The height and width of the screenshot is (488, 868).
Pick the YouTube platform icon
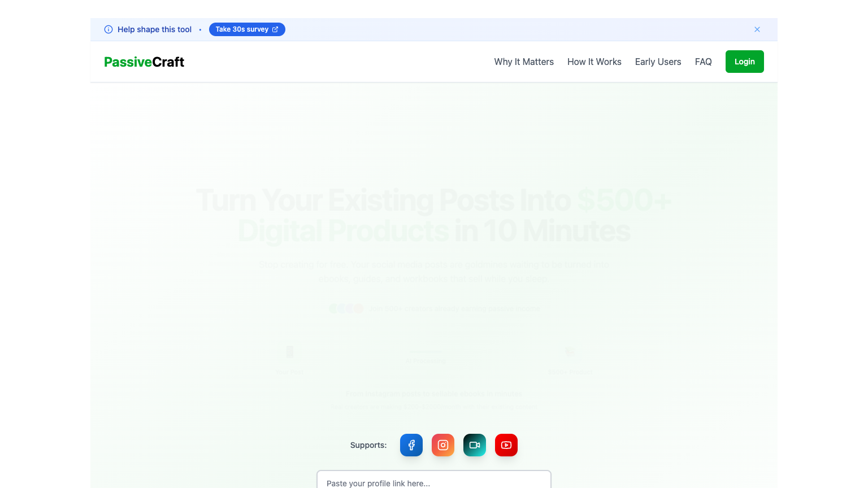tap(506, 445)
